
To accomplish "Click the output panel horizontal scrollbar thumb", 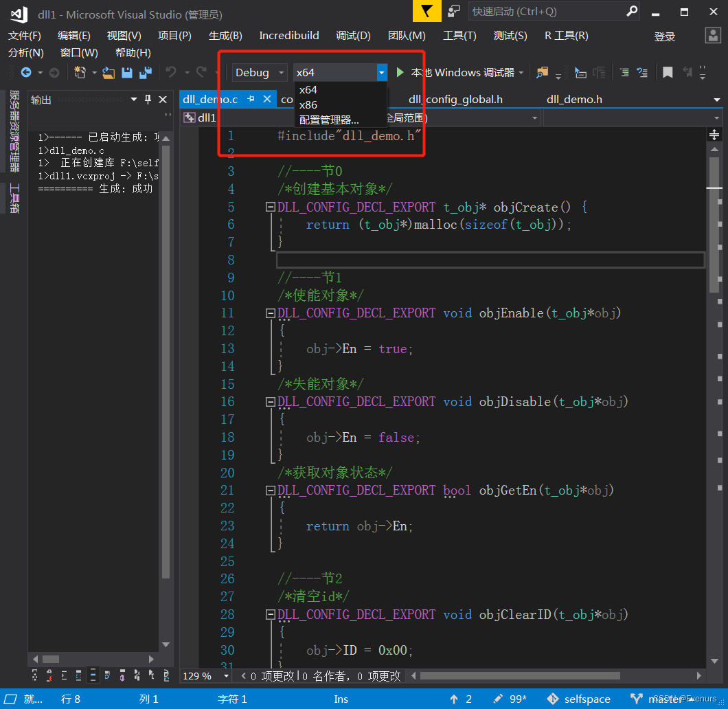I will coord(51,659).
